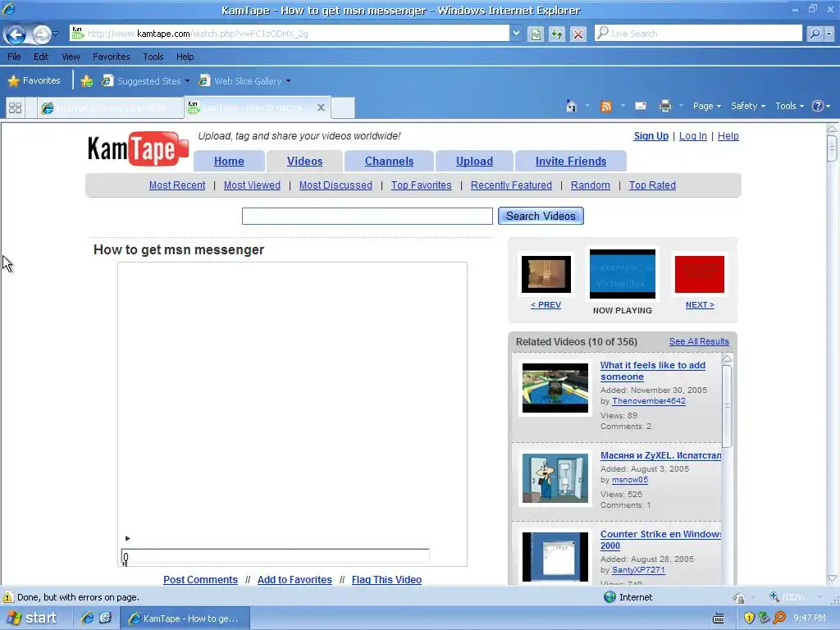
Task: Click the browser Back arrow button
Action: [16, 34]
